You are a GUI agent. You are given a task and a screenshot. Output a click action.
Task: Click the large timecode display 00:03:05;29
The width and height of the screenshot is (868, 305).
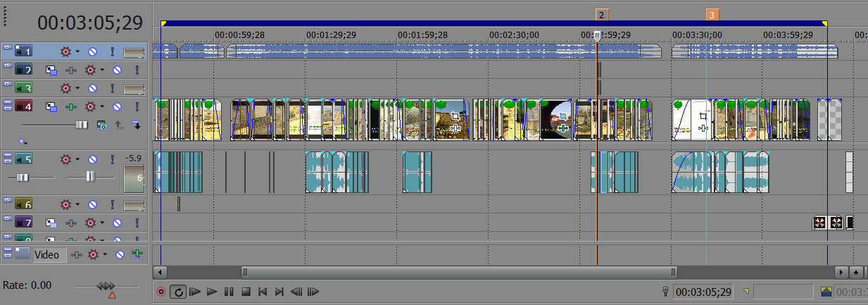click(x=89, y=23)
